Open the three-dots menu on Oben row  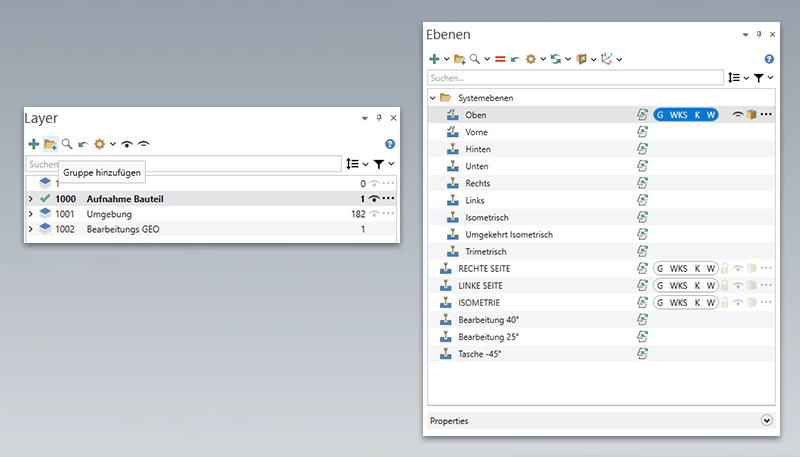[767, 115]
